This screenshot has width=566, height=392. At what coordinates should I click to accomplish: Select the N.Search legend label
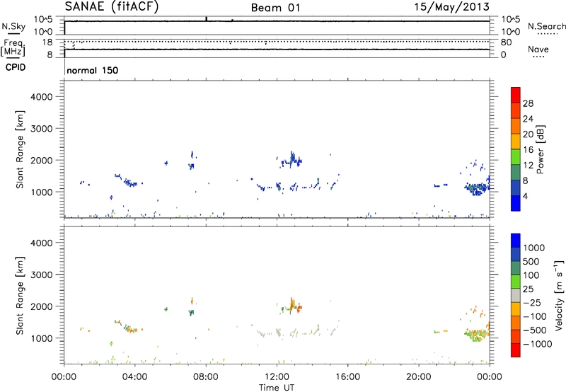[547, 26]
